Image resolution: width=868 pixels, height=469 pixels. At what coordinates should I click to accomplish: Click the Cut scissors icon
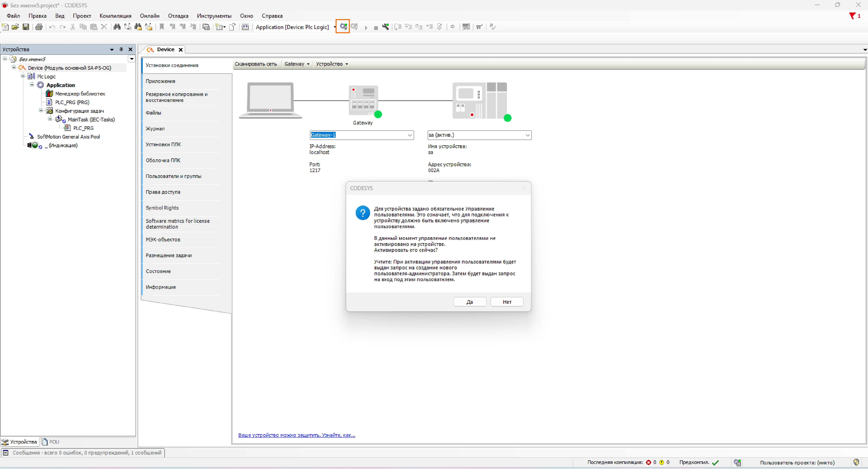[73, 27]
